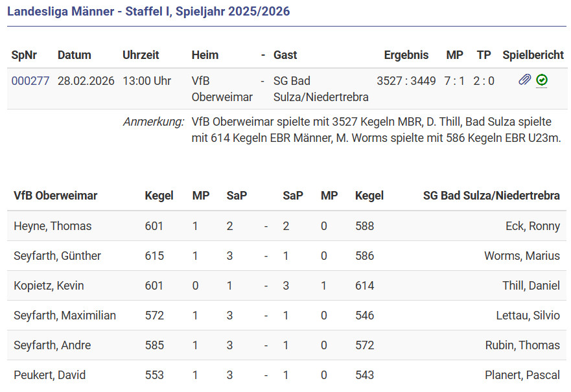Open the paperclip match report attachment

pos(524,80)
